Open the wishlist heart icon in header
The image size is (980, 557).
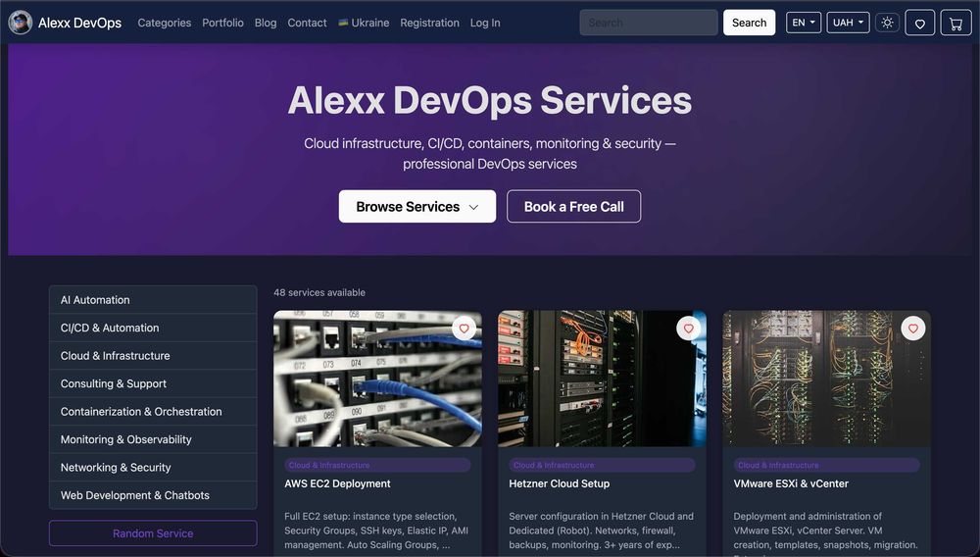tap(919, 24)
